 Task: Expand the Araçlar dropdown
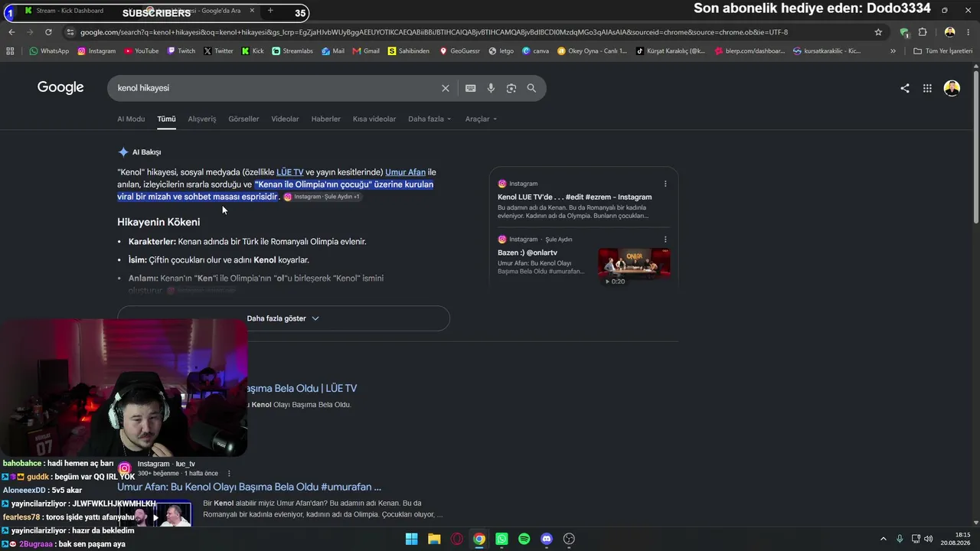[x=481, y=119]
